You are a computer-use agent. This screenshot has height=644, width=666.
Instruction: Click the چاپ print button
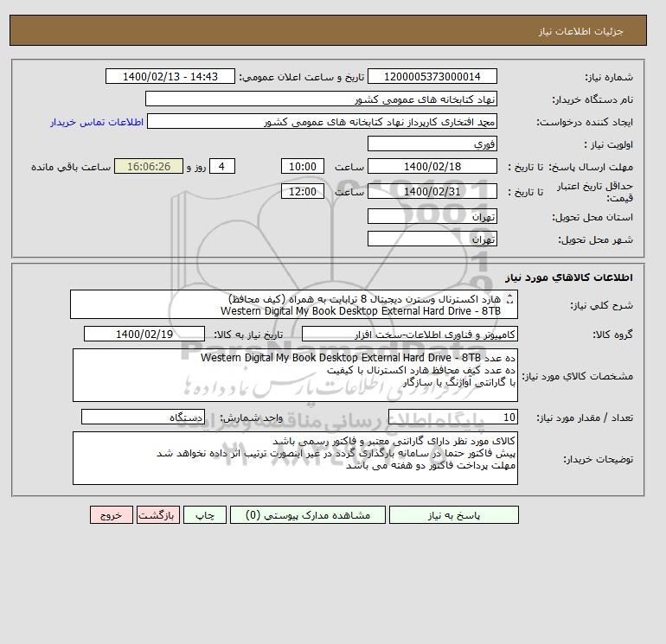click(x=205, y=514)
